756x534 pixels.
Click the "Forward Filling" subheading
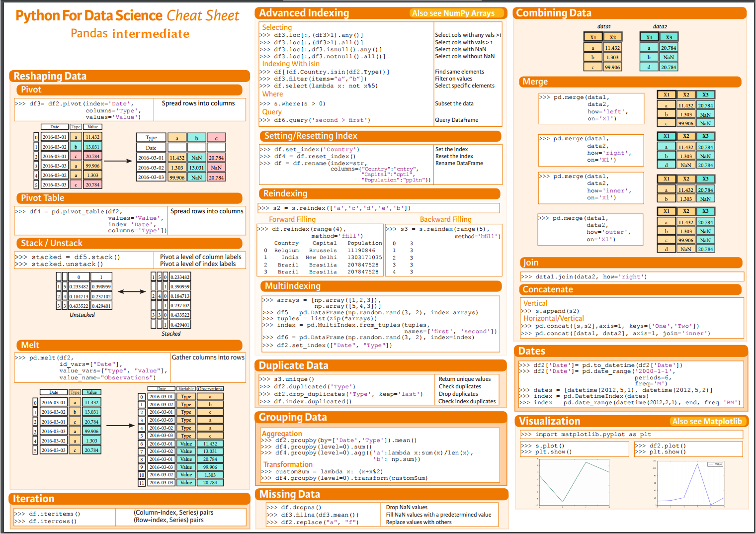[292, 219]
